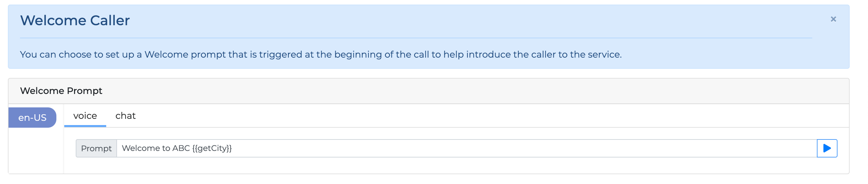The image size is (868, 184).
Task: Dismiss the Welcome Caller info banner
Action: click(833, 19)
